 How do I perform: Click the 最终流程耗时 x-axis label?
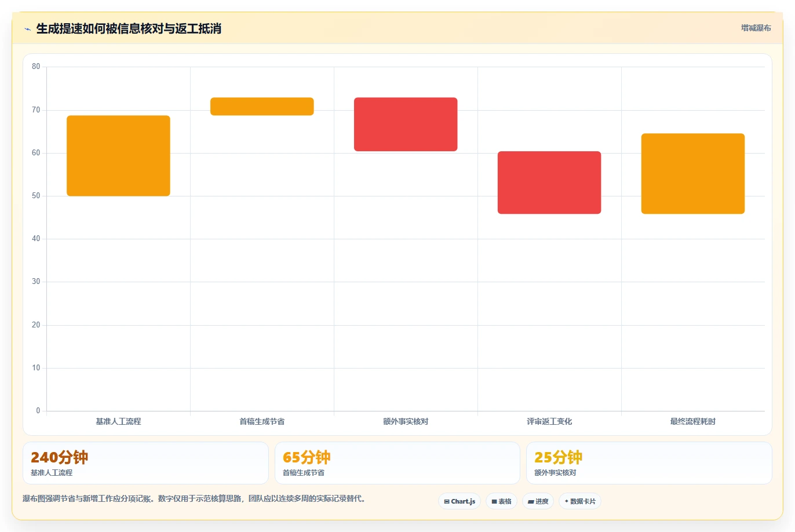pos(693,421)
